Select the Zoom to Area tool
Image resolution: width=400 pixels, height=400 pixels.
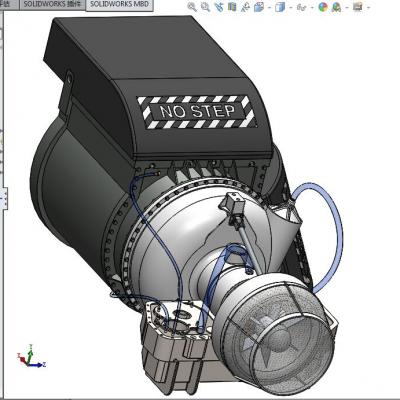(205, 7)
